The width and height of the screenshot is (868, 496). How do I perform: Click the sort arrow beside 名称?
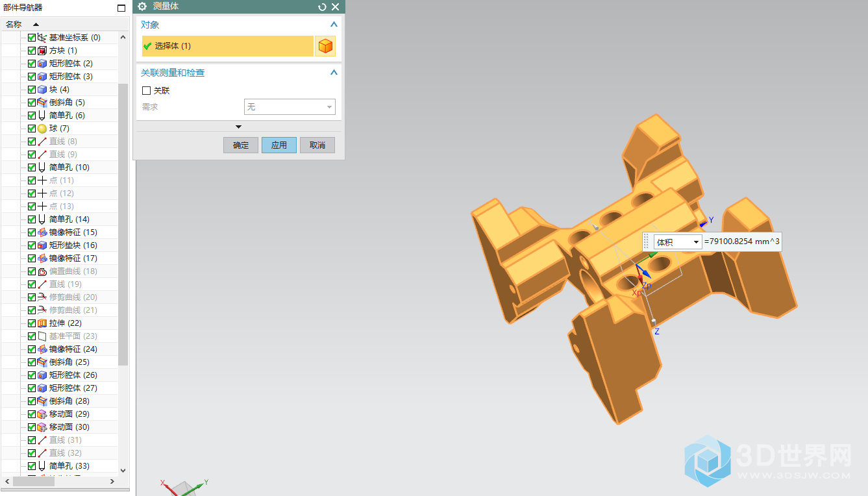[x=36, y=25]
